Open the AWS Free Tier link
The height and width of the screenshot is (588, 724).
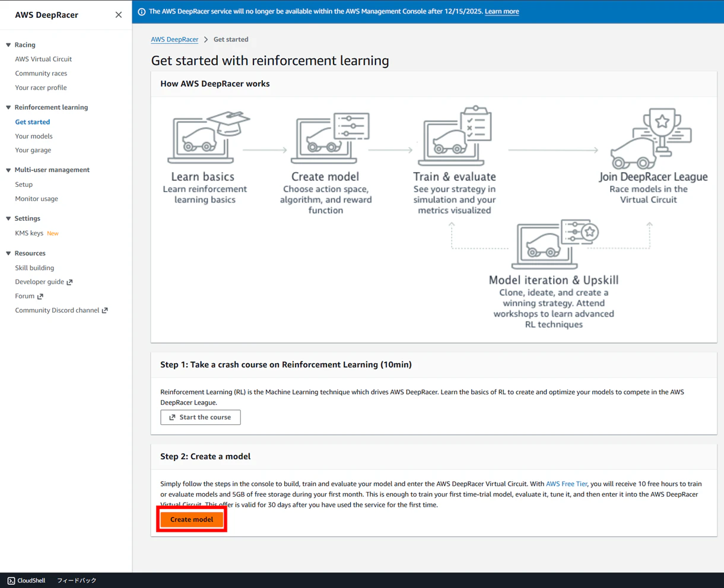(x=566, y=484)
